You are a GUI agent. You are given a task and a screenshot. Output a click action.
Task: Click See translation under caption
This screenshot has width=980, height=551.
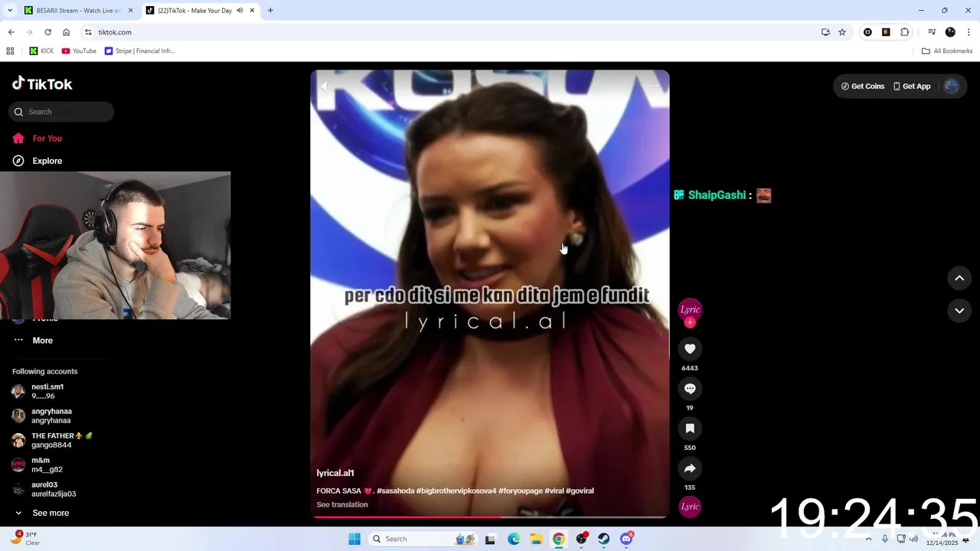pos(342,505)
